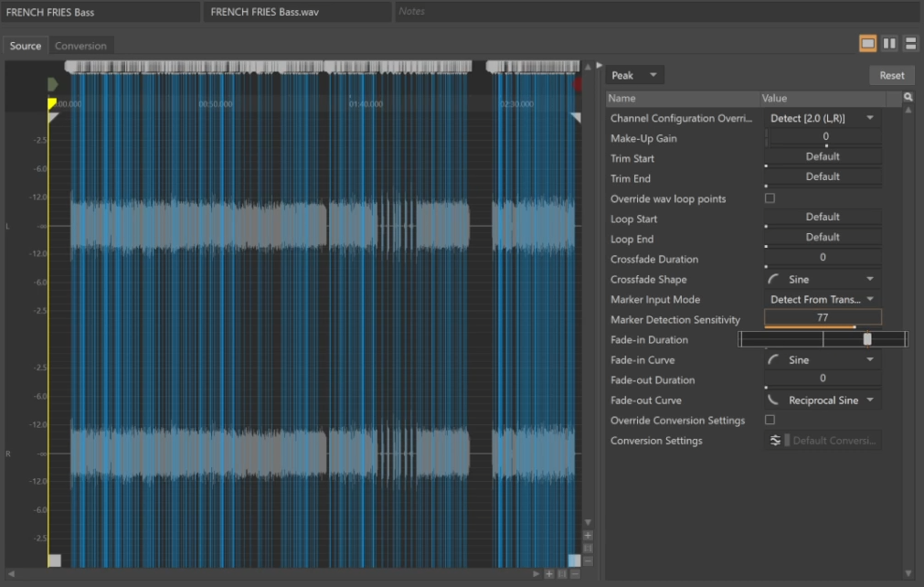This screenshot has width=924, height=587.
Task: Click vertical zoom out minus button
Action: pyautogui.click(x=588, y=561)
